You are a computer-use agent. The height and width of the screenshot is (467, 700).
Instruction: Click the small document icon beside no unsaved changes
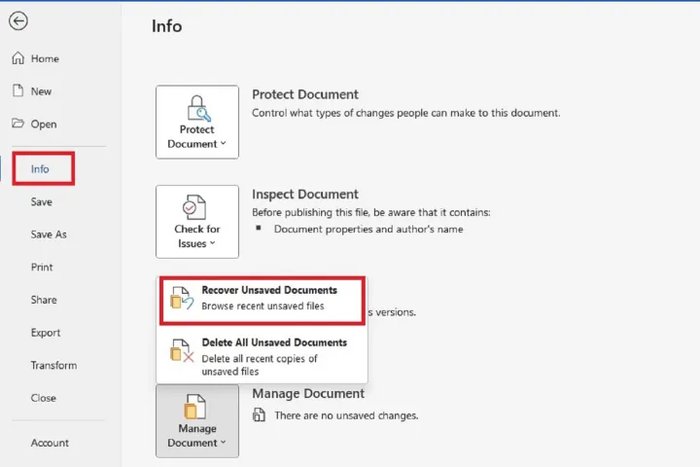(x=259, y=415)
